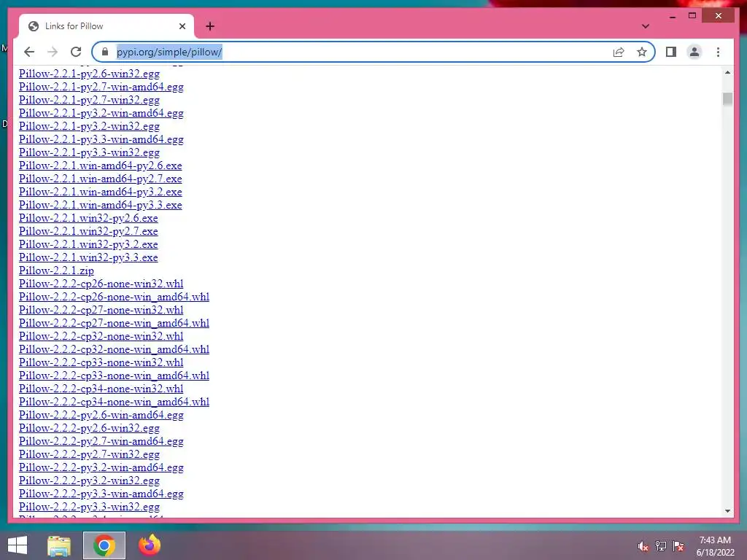
Task: Open Pillow-2.2.2-py3.2-win32.egg link
Action: point(89,481)
